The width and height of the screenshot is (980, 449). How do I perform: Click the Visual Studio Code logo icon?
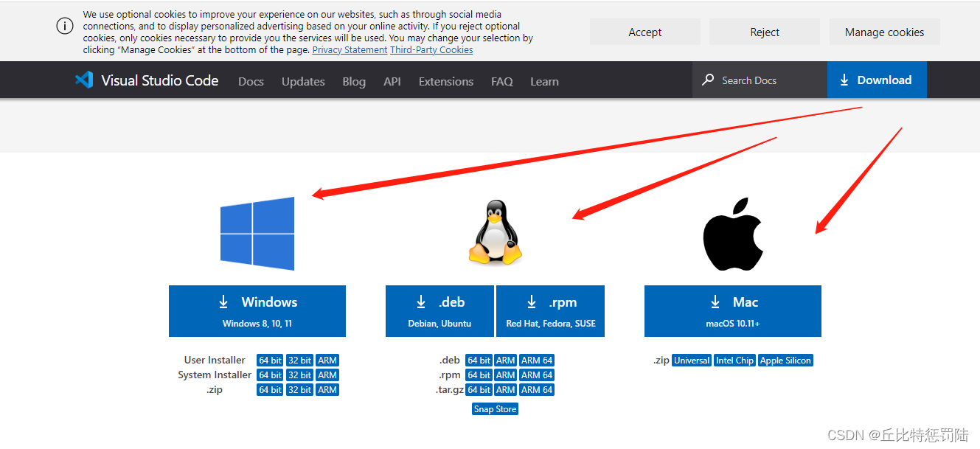[x=84, y=80]
